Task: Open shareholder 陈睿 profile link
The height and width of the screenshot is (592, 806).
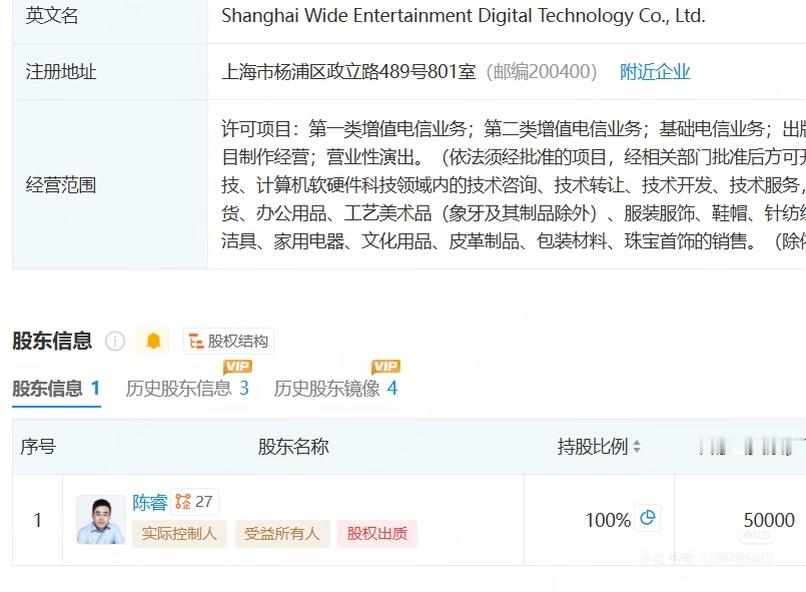Action: (x=150, y=502)
